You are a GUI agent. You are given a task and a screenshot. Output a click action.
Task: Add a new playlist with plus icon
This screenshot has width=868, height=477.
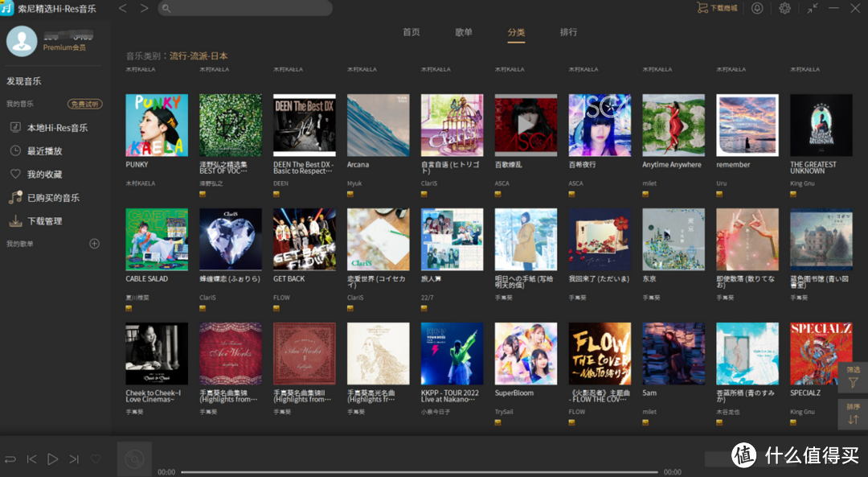[x=95, y=244]
